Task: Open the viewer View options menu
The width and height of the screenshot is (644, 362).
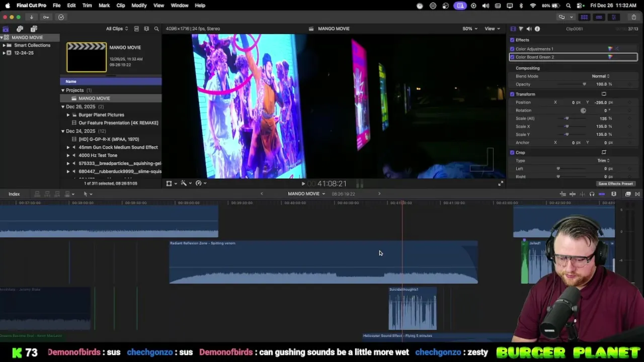Action: [x=492, y=29]
